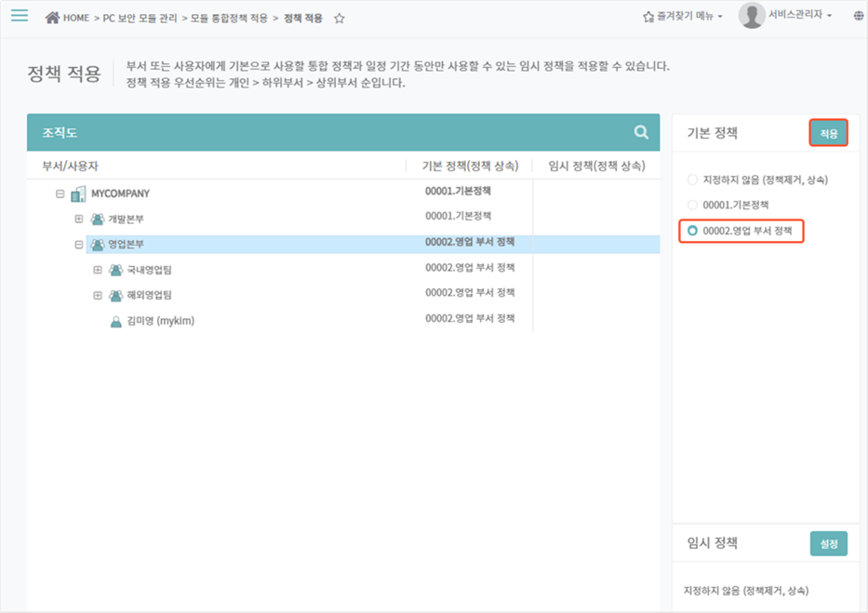Image resolution: width=868 pixels, height=613 pixels.
Task: Expand the 개발본부 tree node
Action: coord(79,219)
